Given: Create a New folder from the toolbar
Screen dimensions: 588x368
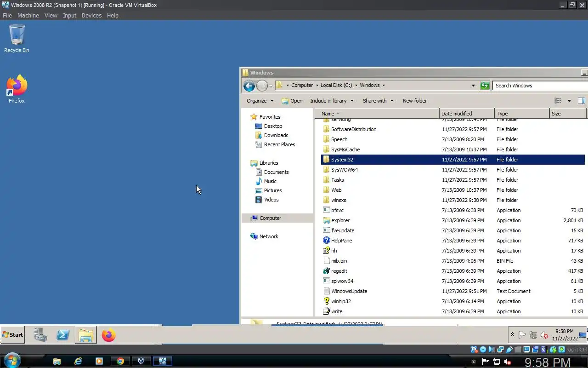Looking at the screenshot, I should [x=415, y=101].
